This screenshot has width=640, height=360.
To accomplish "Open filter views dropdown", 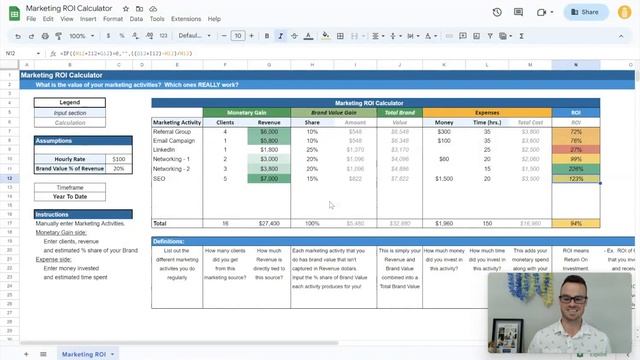I will click(x=506, y=36).
